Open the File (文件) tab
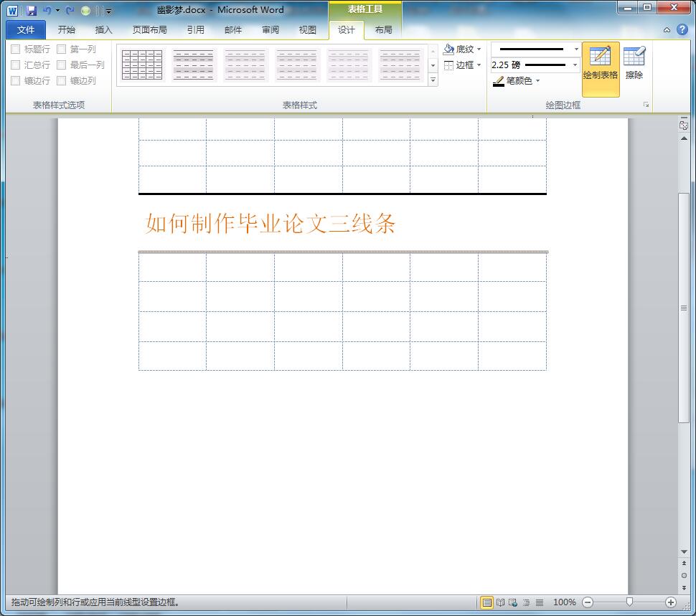 [26, 29]
